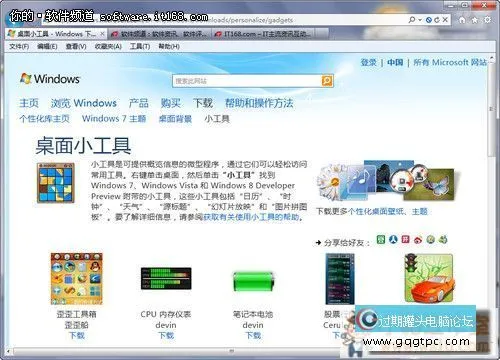Viewport: 500px width, 360px height.
Task: Click the address bar search magnifier icon
Action: 412,20
